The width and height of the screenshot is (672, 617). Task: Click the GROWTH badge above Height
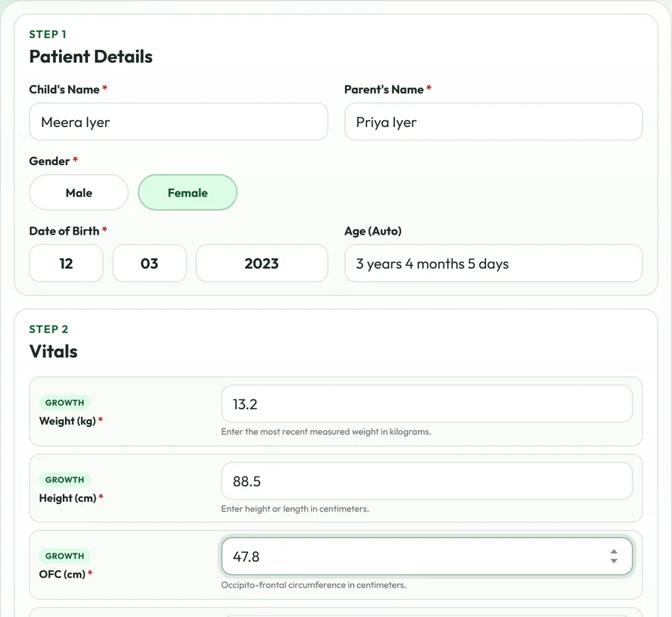pos(65,480)
